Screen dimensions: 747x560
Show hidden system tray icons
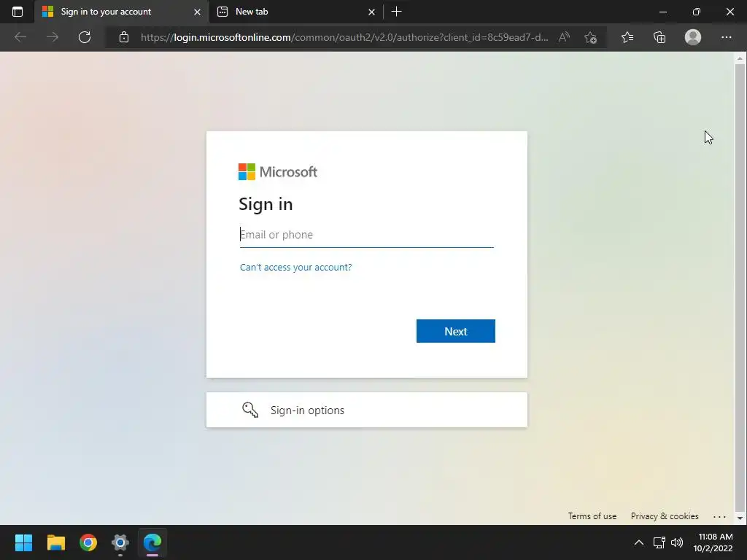pyautogui.click(x=639, y=542)
